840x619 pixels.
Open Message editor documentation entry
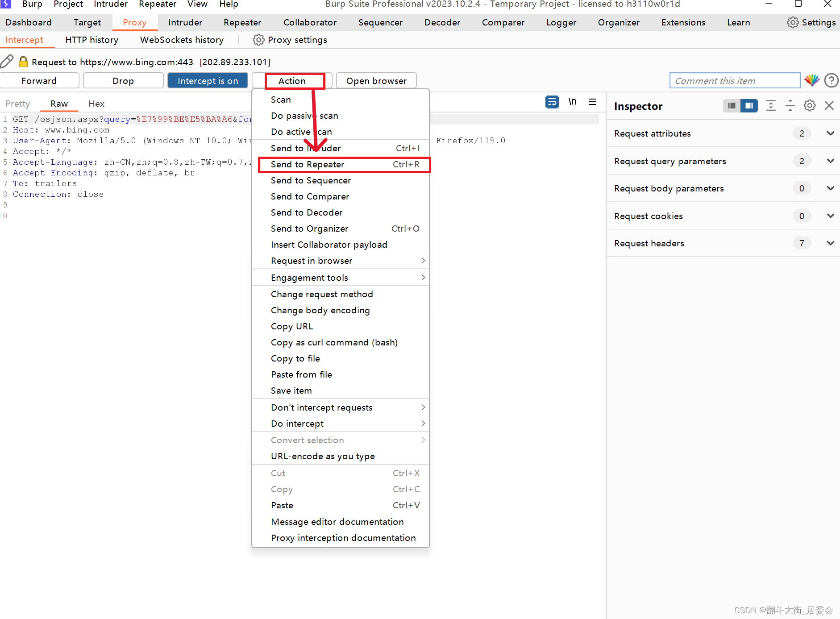click(341, 522)
